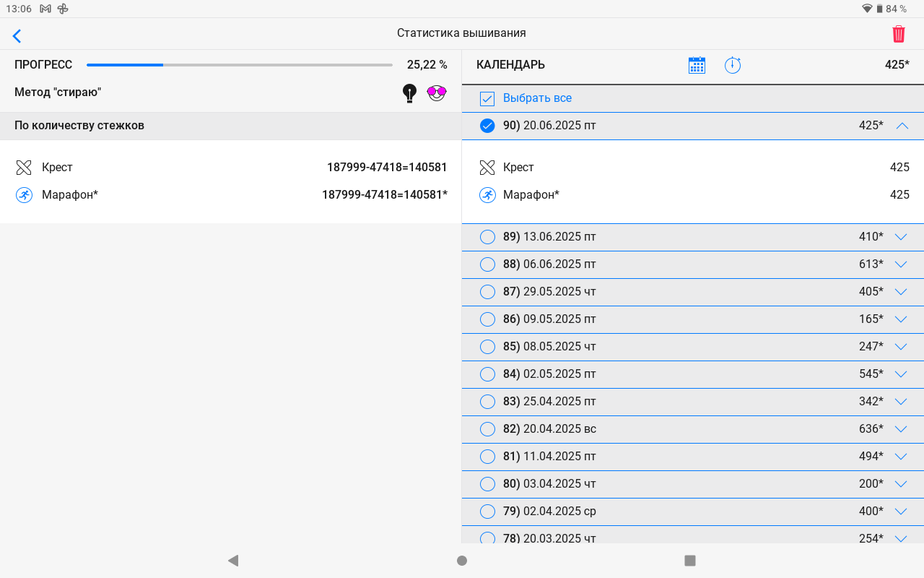Expand the 06.06.2025 entry chevron
Image resolution: width=924 pixels, height=578 pixels.
[x=900, y=264]
